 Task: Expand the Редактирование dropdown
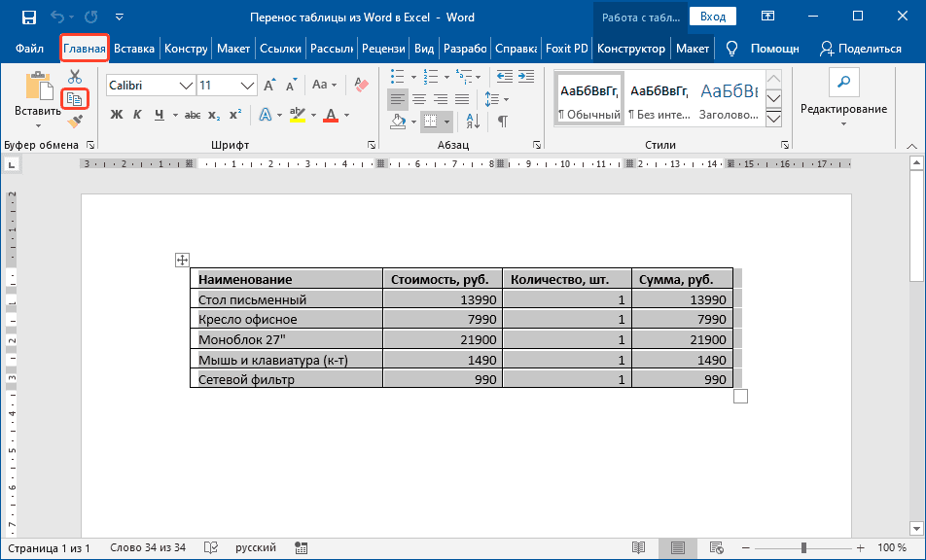(843, 109)
